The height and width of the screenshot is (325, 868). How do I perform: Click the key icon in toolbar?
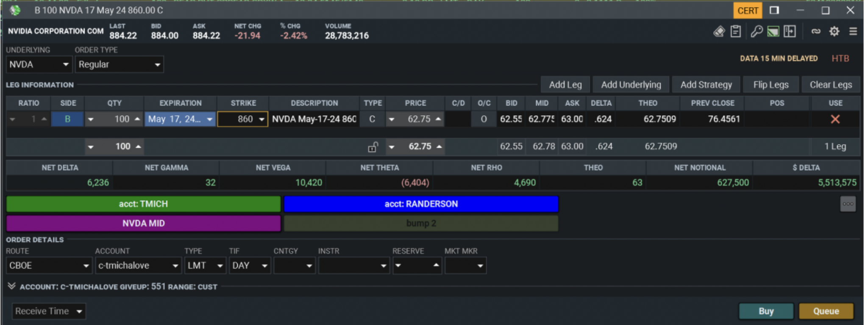[x=757, y=31]
